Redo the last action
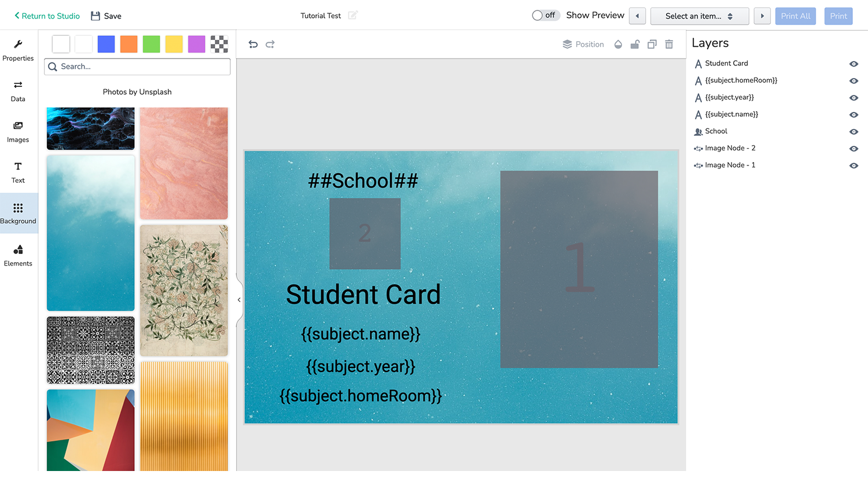 coord(270,44)
